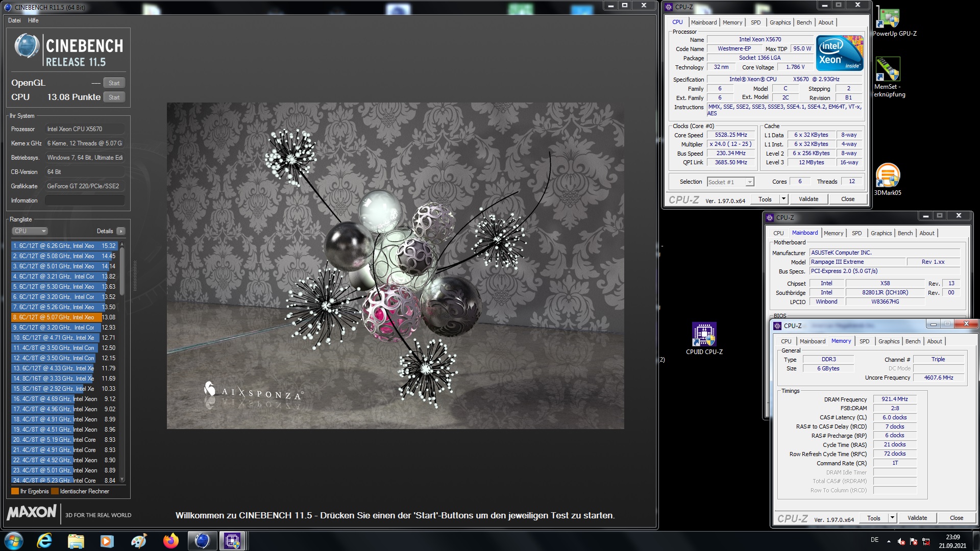Show hidden tray icons arrow

[889, 541]
